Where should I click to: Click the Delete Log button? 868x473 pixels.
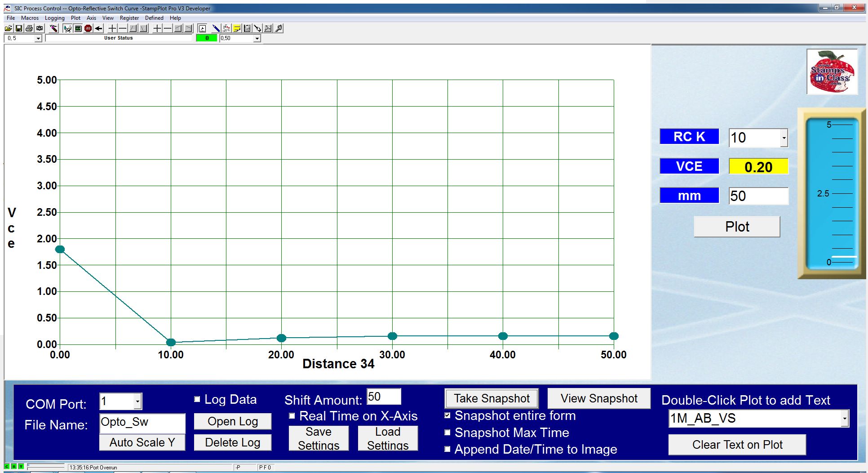pyautogui.click(x=233, y=442)
